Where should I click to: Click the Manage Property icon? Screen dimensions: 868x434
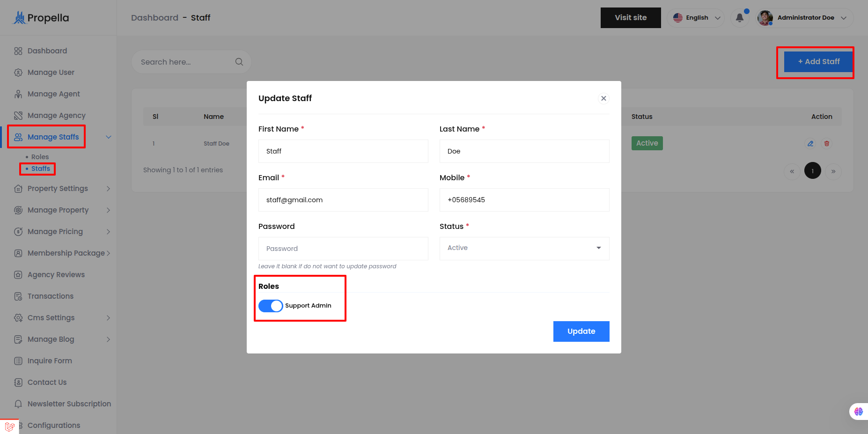18,210
